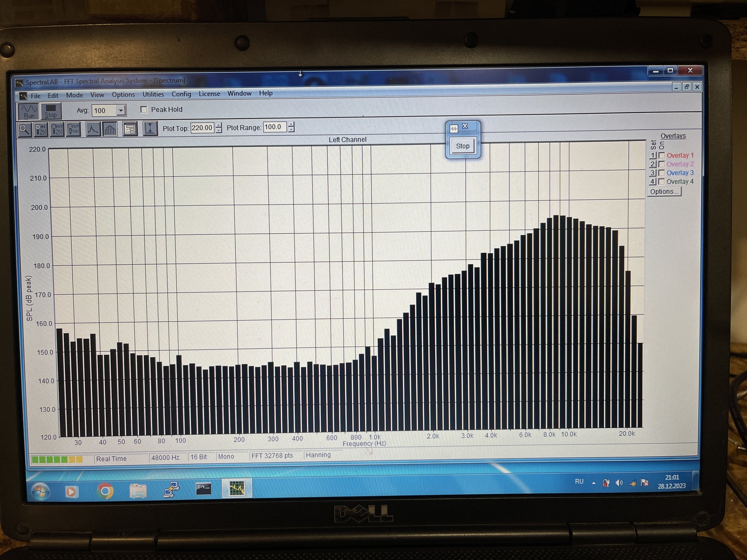Click the overlays Options... button
The height and width of the screenshot is (560, 747).
click(x=664, y=192)
